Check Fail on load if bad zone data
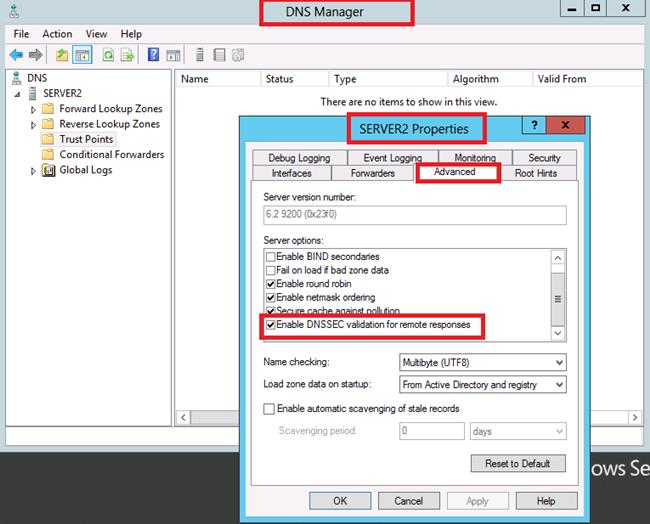 point(270,270)
